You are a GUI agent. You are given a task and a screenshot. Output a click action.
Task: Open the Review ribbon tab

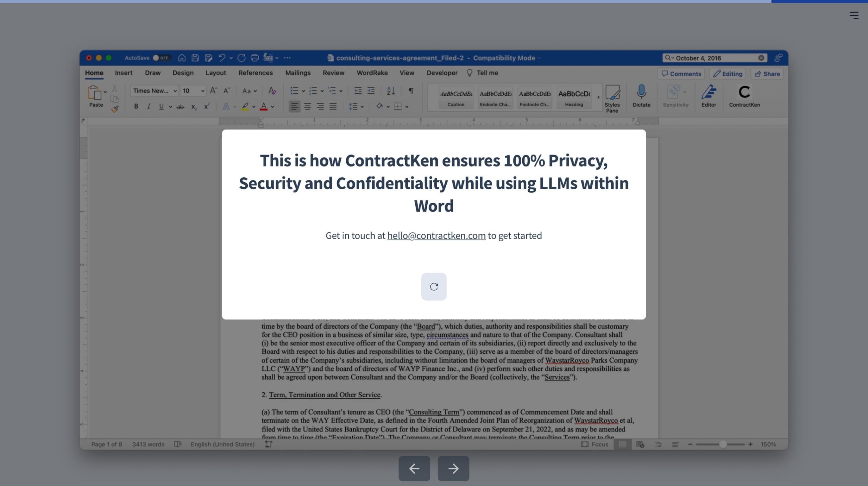pos(333,73)
